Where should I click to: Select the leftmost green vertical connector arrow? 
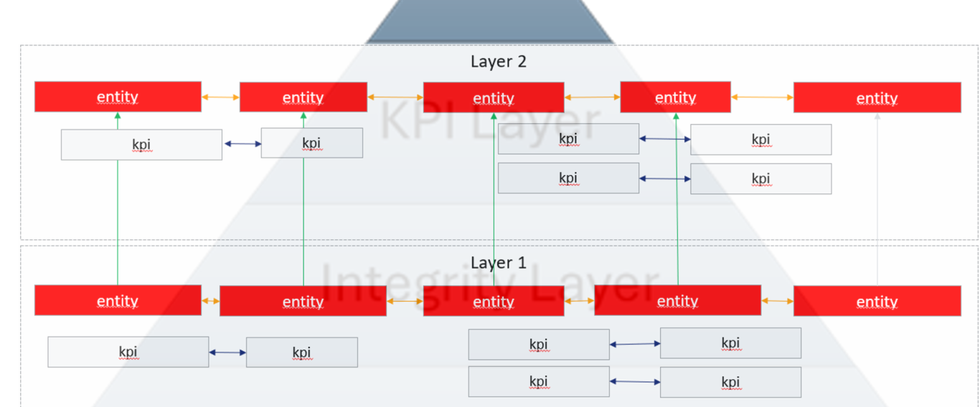pyautogui.click(x=118, y=215)
